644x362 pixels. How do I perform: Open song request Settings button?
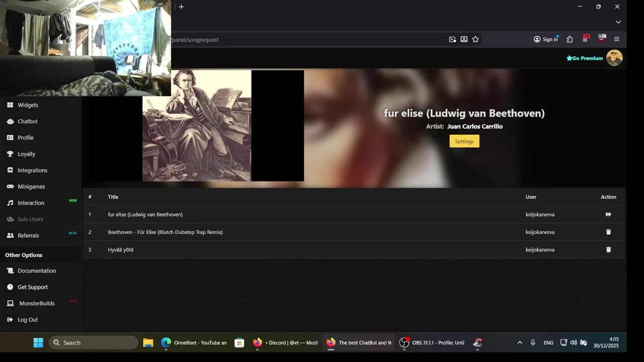pyautogui.click(x=464, y=141)
